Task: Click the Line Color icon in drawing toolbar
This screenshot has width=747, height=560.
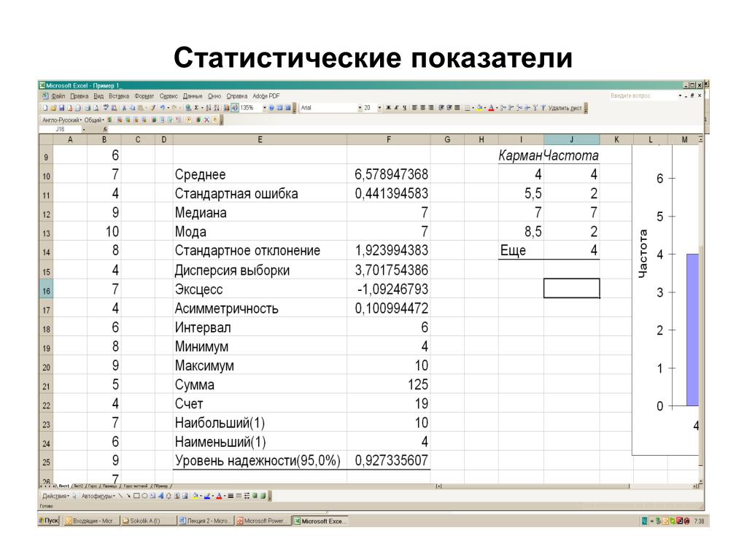Action: (x=207, y=496)
